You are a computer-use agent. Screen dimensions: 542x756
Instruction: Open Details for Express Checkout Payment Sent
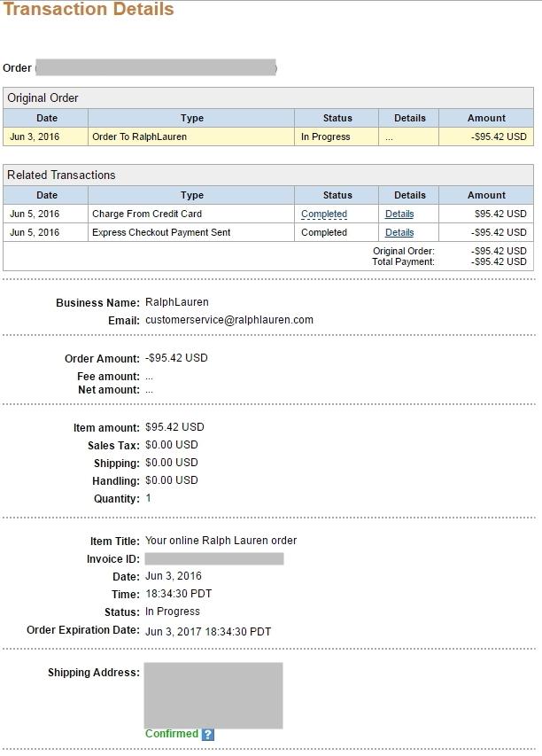[399, 233]
